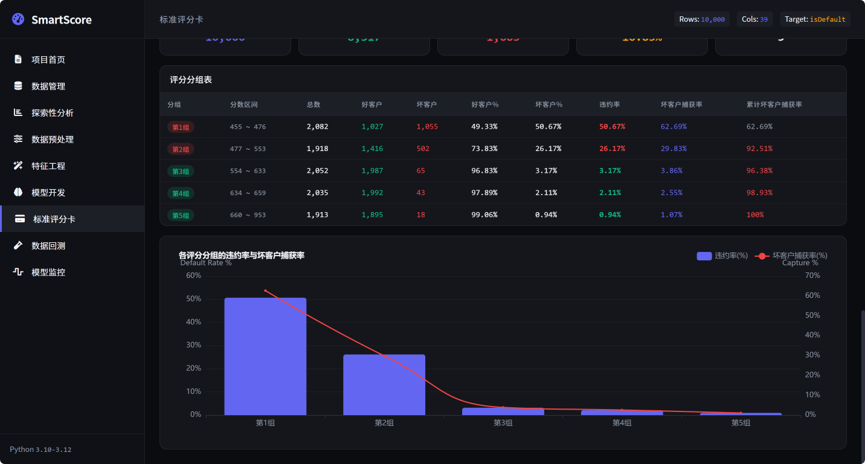This screenshot has height=464, width=865.
Task: Click the 模型开发 brain icon
Action: [18, 192]
